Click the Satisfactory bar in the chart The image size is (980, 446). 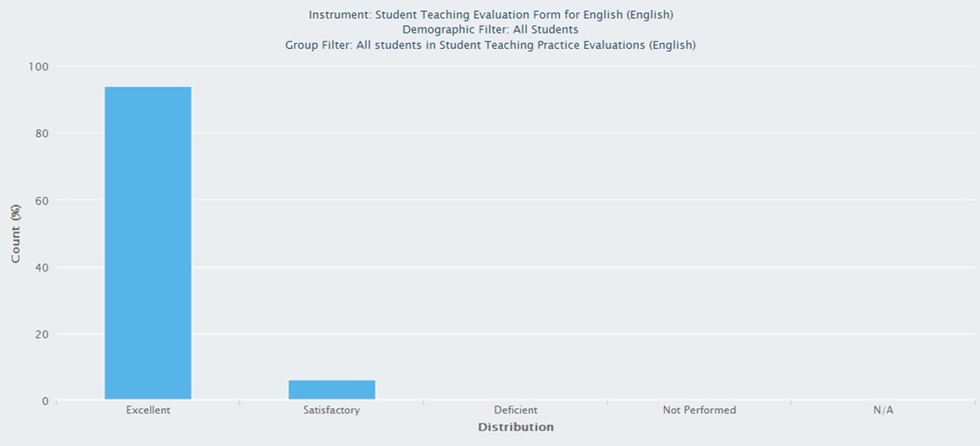[x=332, y=390]
